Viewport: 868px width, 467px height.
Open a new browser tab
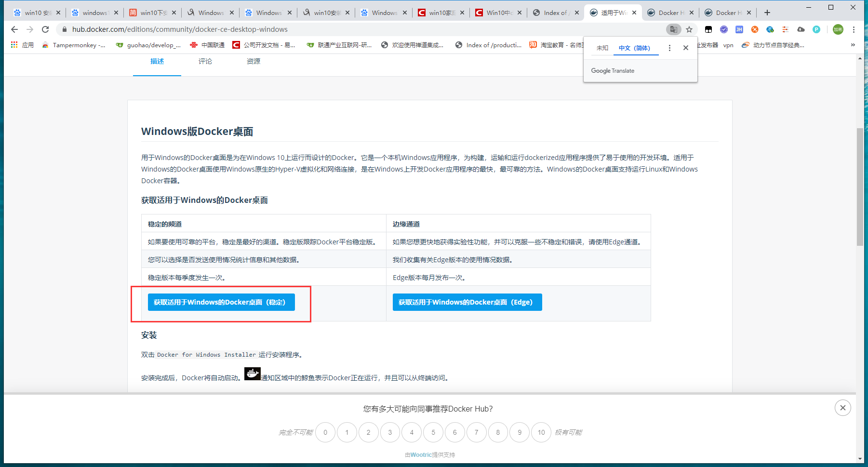coord(767,13)
